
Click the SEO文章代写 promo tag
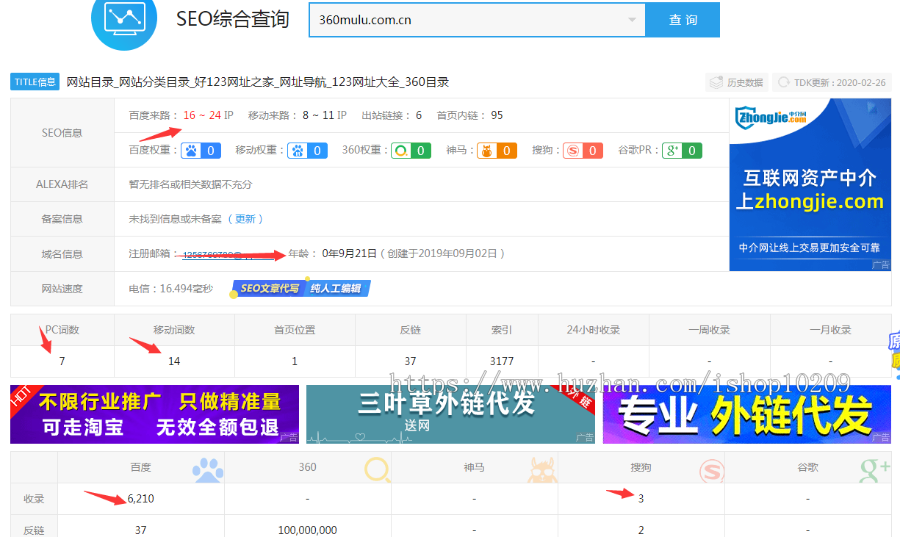tap(268, 289)
